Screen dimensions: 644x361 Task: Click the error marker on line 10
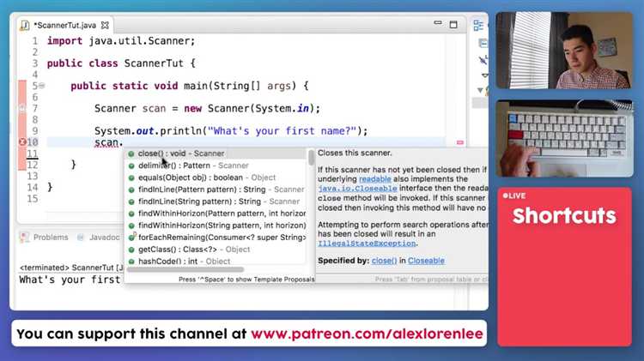pyautogui.click(x=22, y=142)
